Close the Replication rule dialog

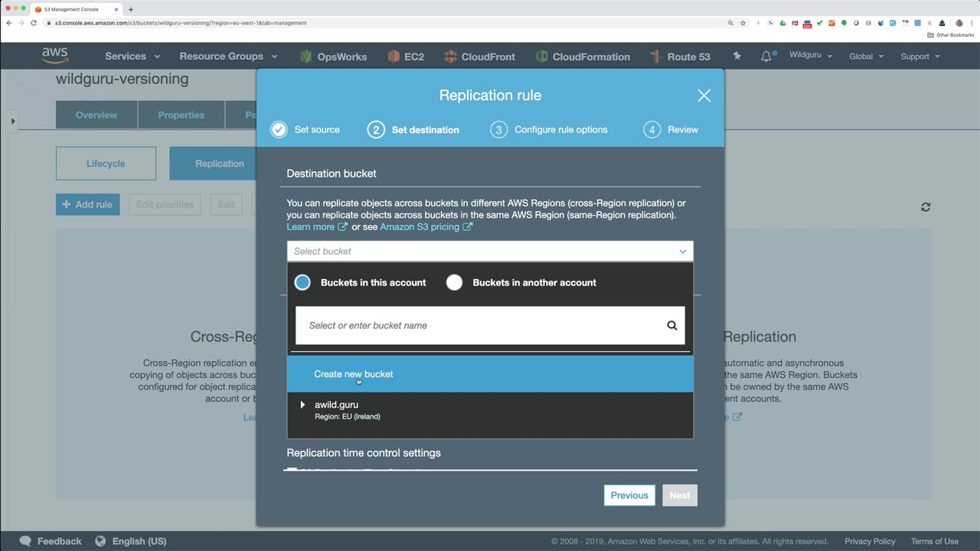coord(704,96)
